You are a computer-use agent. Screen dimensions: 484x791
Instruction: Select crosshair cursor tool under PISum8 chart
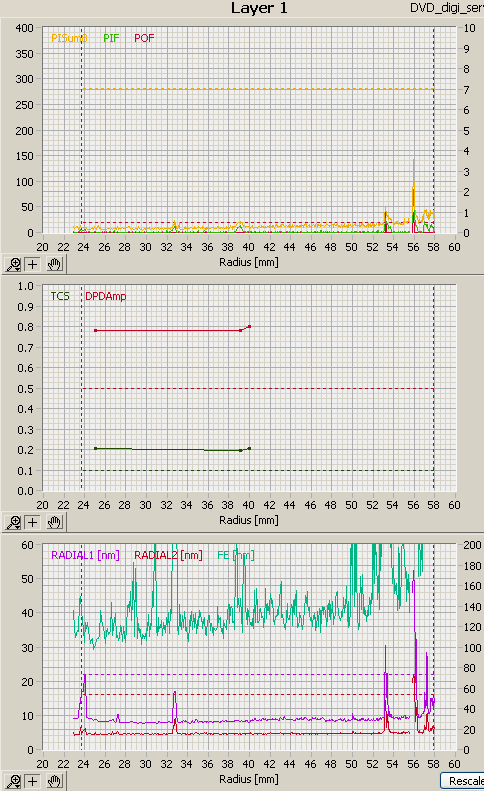(33, 264)
